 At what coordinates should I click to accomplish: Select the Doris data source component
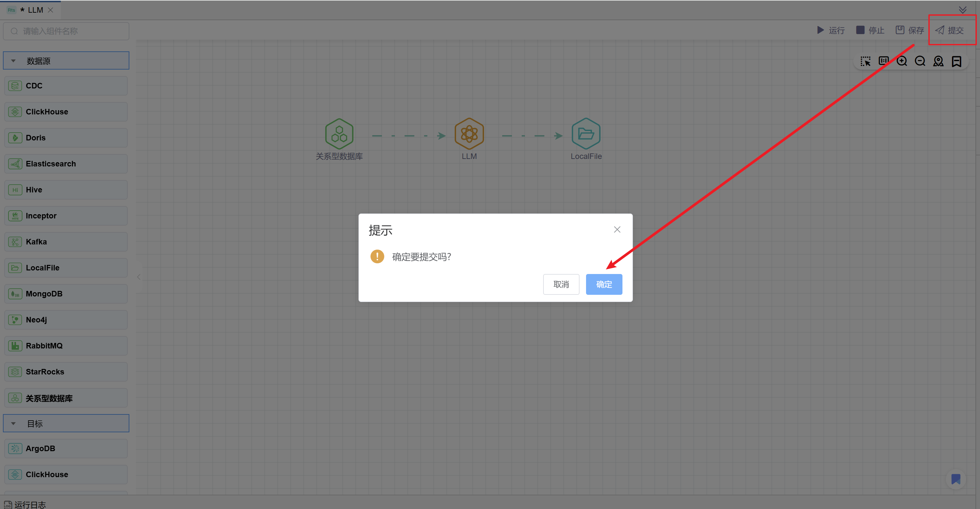66,138
